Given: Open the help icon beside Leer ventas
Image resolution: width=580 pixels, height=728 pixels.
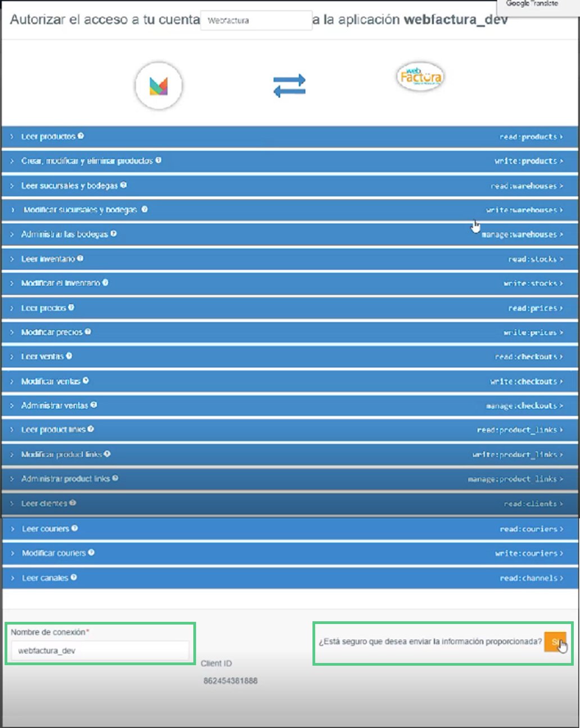Looking at the screenshot, I should point(69,356).
